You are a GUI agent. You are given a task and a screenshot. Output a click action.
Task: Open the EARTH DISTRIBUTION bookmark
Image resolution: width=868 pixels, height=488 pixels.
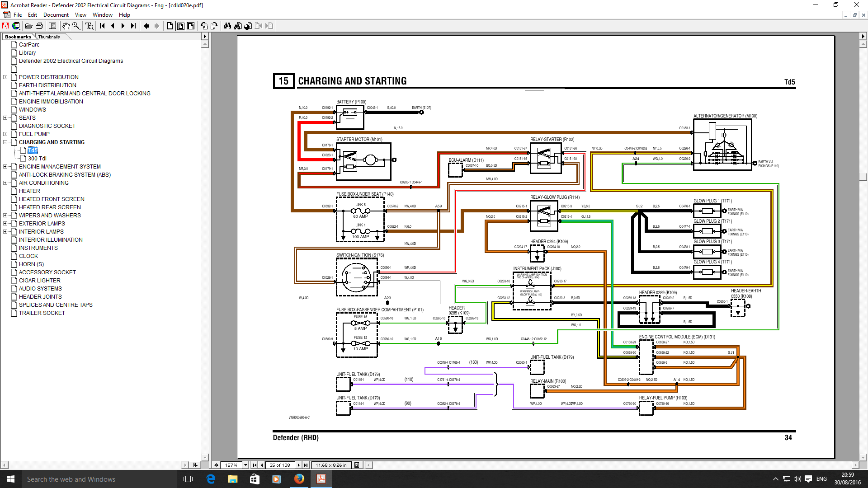click(x=47, y=85)
